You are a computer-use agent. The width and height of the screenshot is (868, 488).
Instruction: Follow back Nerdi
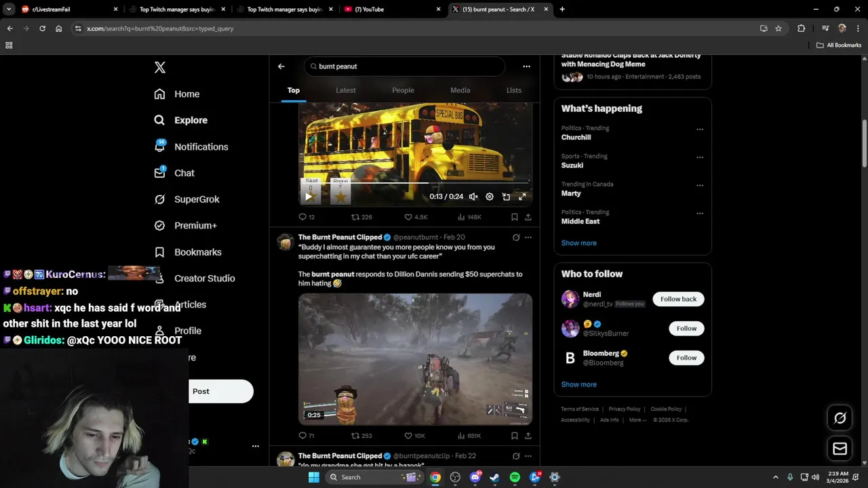[x=678, y=299]
